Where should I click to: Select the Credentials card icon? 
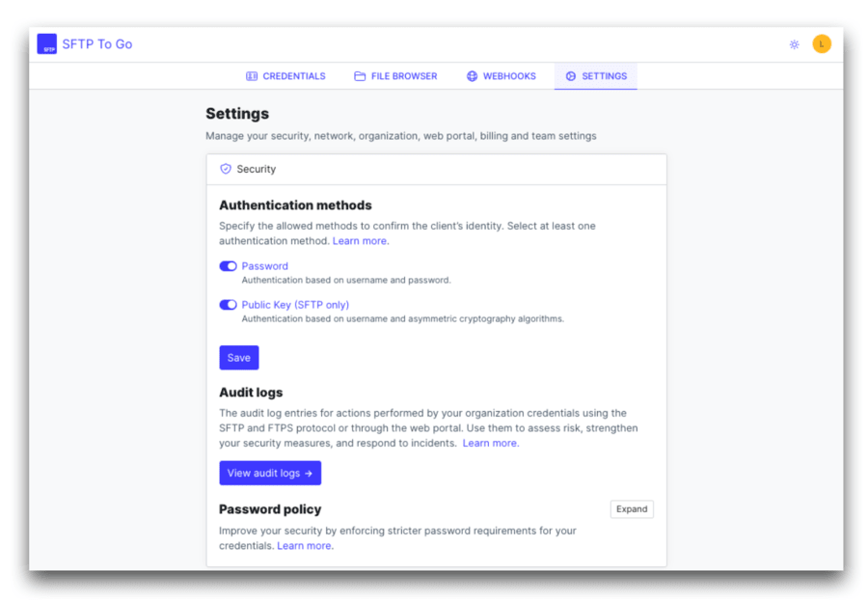point(252,75)
